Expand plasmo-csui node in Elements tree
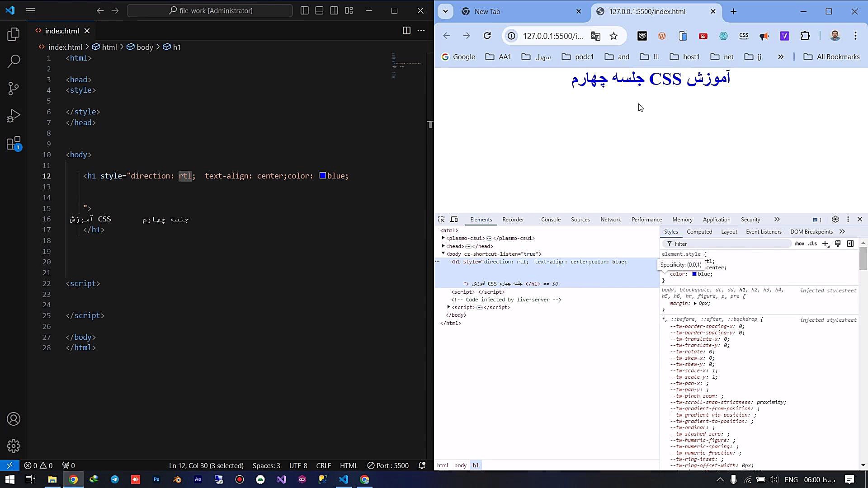The image size is (868, 488). click(443, 238)
